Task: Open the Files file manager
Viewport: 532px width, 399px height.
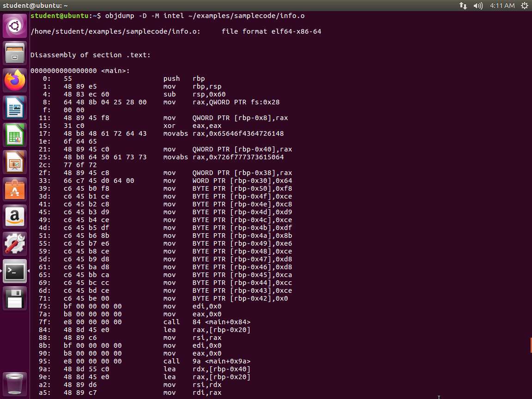Action: 15,53
